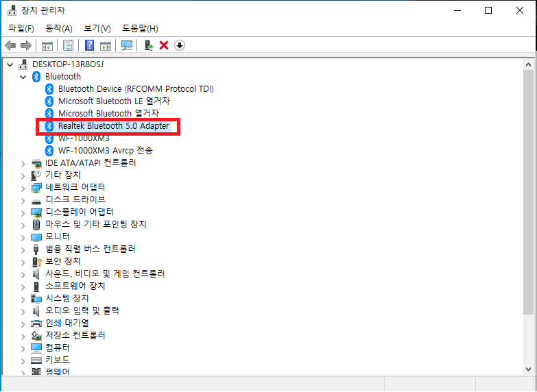Collapse the Bluetooth category
Image resolution: width=537 pixels, height=392 pixels.
tap(23, 77)
